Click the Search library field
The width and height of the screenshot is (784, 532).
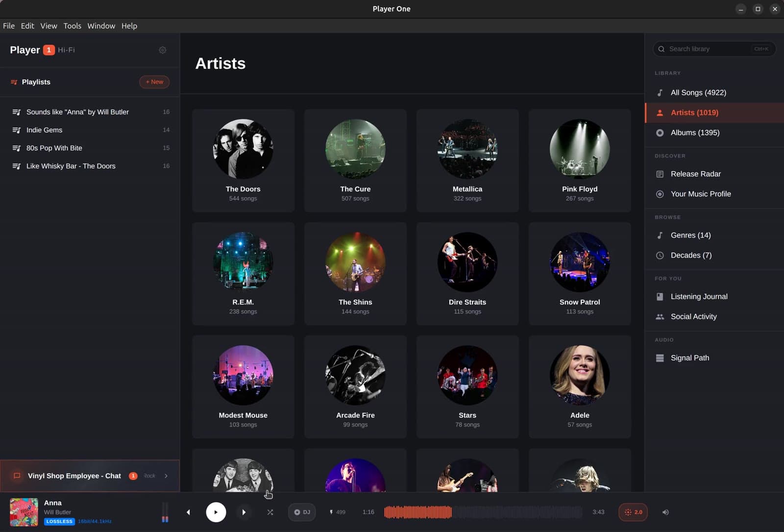[714, 49]
